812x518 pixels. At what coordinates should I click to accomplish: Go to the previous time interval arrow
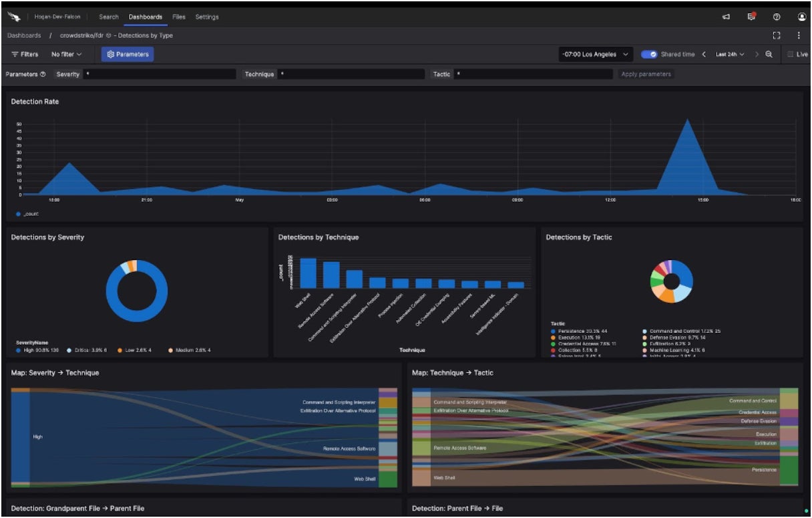pos(704,54)
